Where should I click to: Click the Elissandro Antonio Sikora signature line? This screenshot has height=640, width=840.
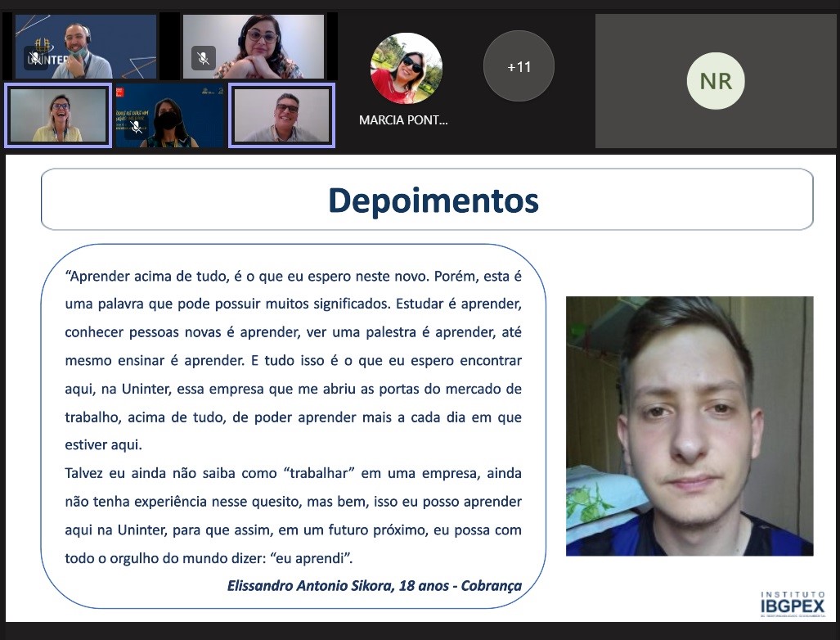pyautogui.click(x=374, y=586)
